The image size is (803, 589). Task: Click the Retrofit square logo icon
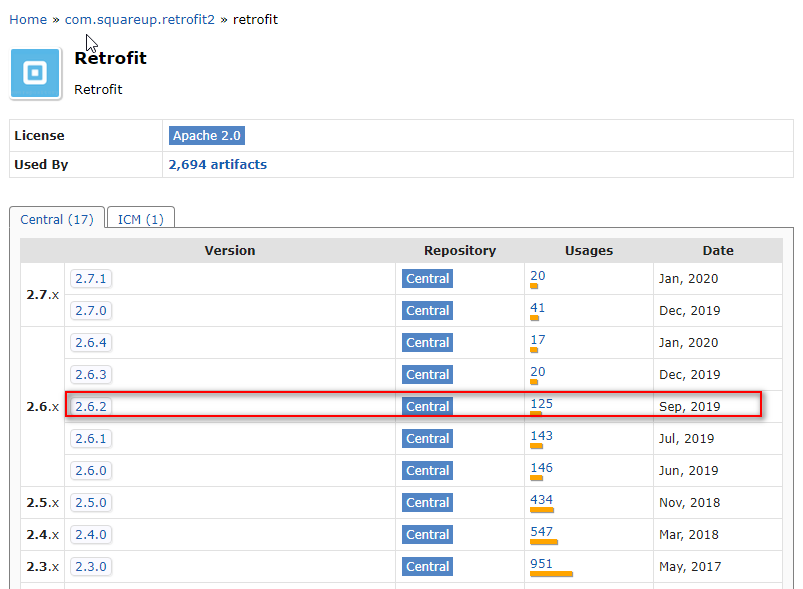pyautogui.click(x=35, y=73)
